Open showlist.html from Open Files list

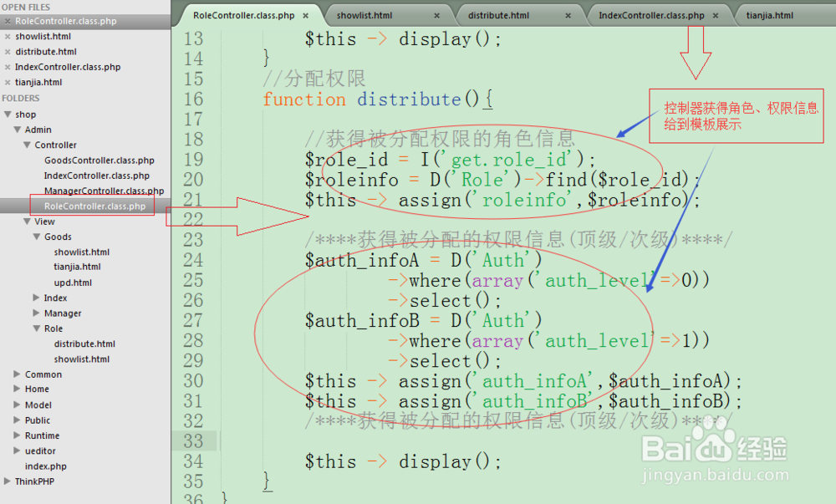pos(43,37)
